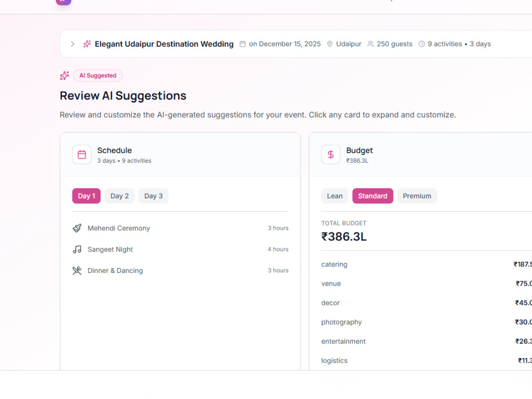532x399 pixels.
Task: Choose the Premium budget option
Action: (417, 196)
